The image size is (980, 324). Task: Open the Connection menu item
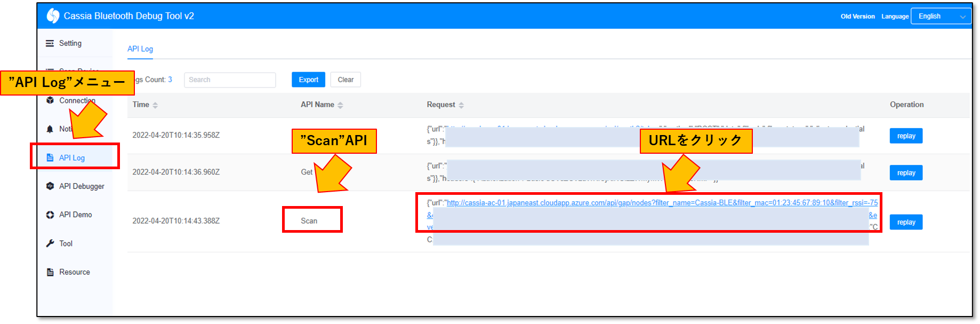(77, 100)
